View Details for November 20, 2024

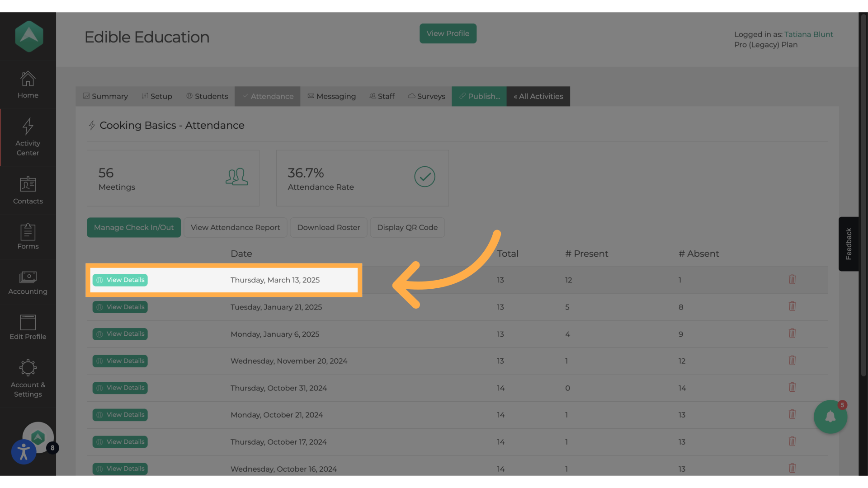tap(120, 361)
